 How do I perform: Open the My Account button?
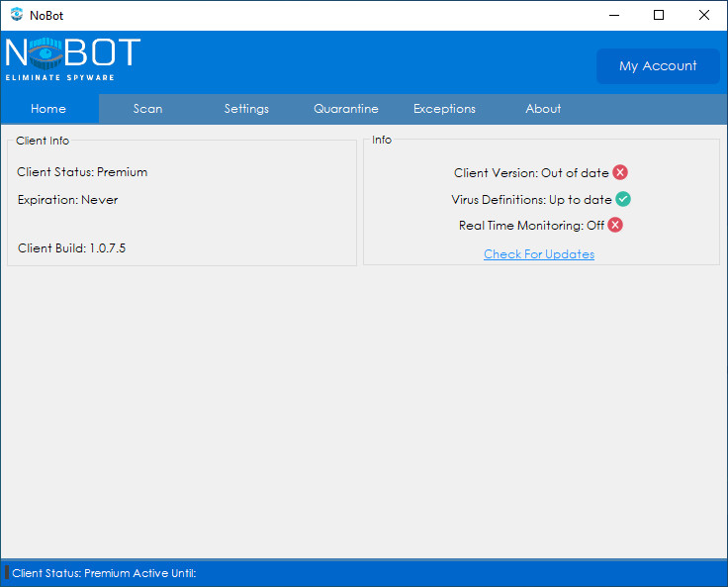coord(658,66)
